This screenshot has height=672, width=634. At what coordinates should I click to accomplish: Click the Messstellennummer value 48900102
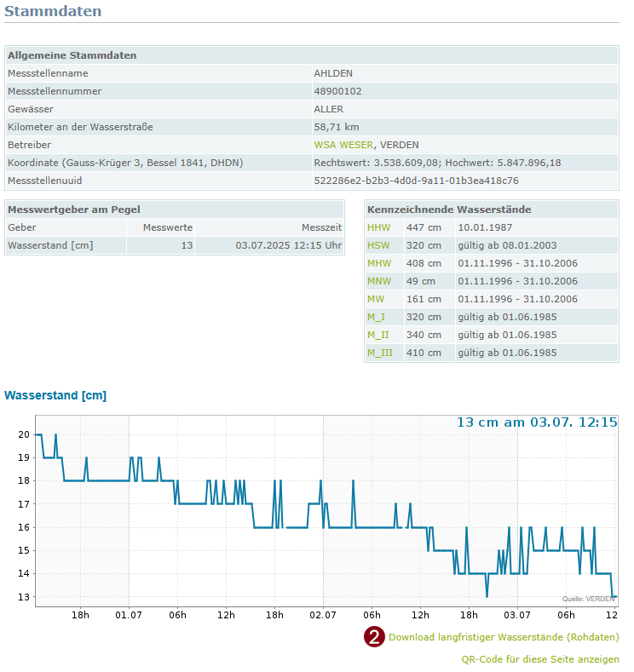[x=337, y=91]
